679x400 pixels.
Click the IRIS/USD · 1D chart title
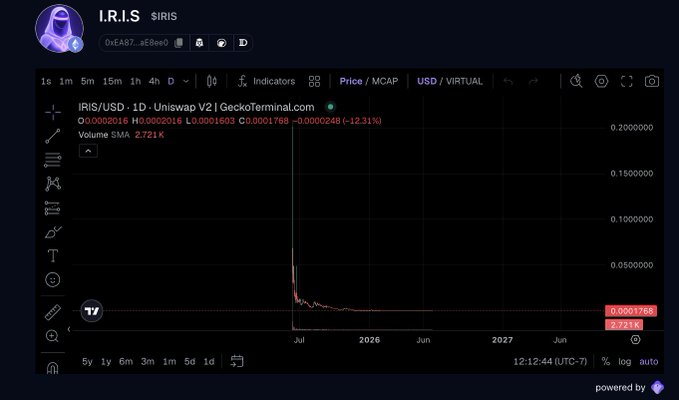[x=196, y=107]
